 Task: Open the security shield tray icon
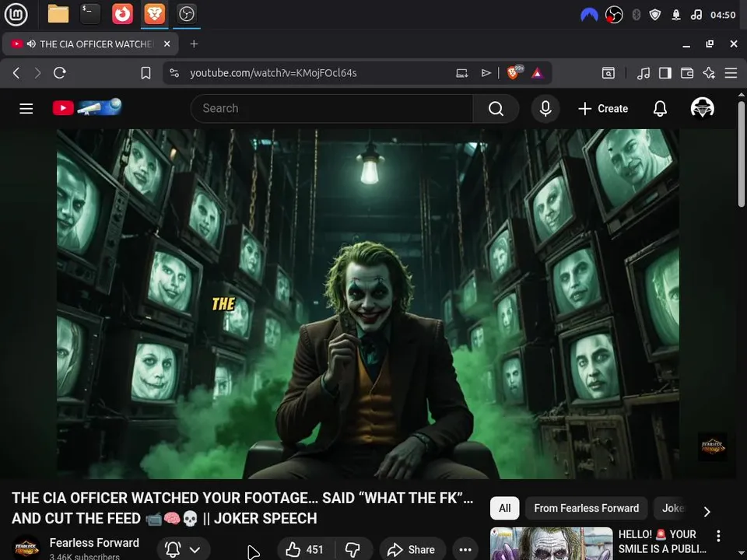tap(655, 15)
